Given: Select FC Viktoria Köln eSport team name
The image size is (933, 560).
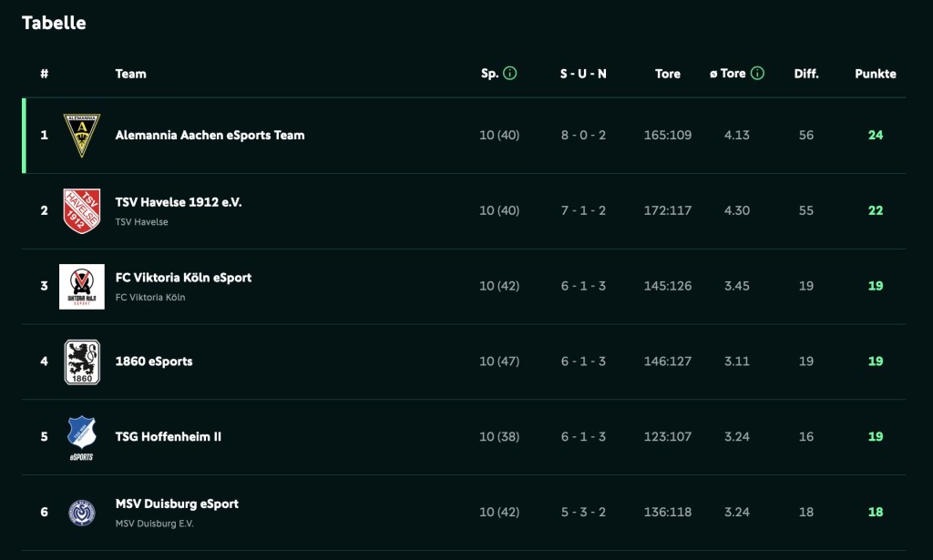Looking at the screenshot, I should click(183, 278).
